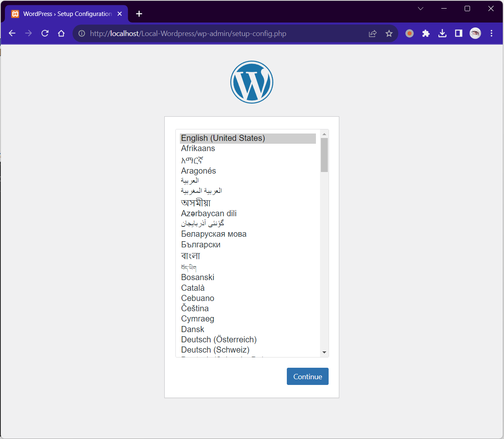This screenshot has height=439, width=504.
Task: Go back to the previous page
Action: click(12, 34)
